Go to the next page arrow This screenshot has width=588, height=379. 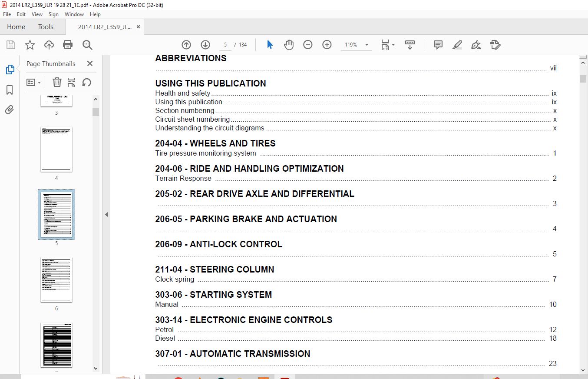click(205, 45)
